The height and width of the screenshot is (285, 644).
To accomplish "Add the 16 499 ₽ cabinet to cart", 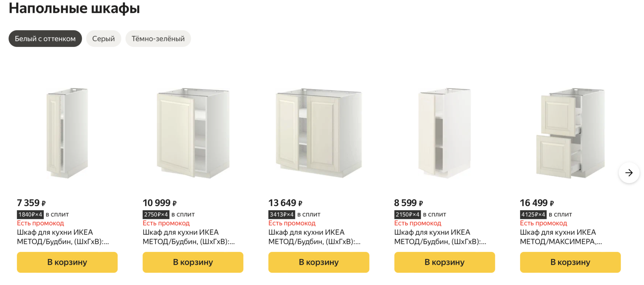I will click(x=570, y=262).
